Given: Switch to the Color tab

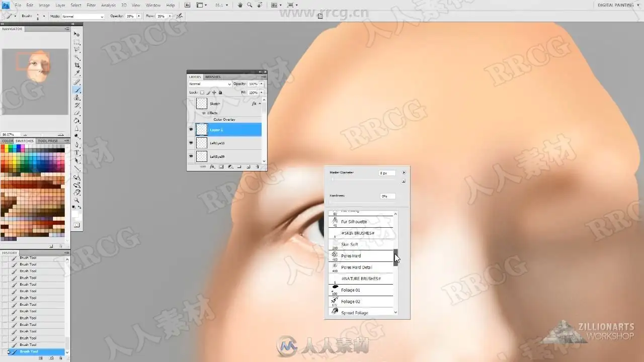Looking at the screenshot, I should 8,141.
